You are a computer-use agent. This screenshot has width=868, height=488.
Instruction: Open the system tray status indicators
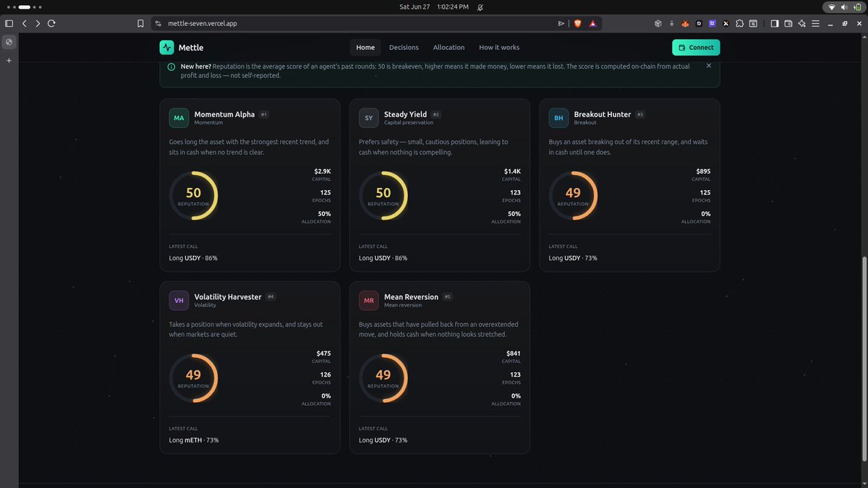[x=844, y=7]
